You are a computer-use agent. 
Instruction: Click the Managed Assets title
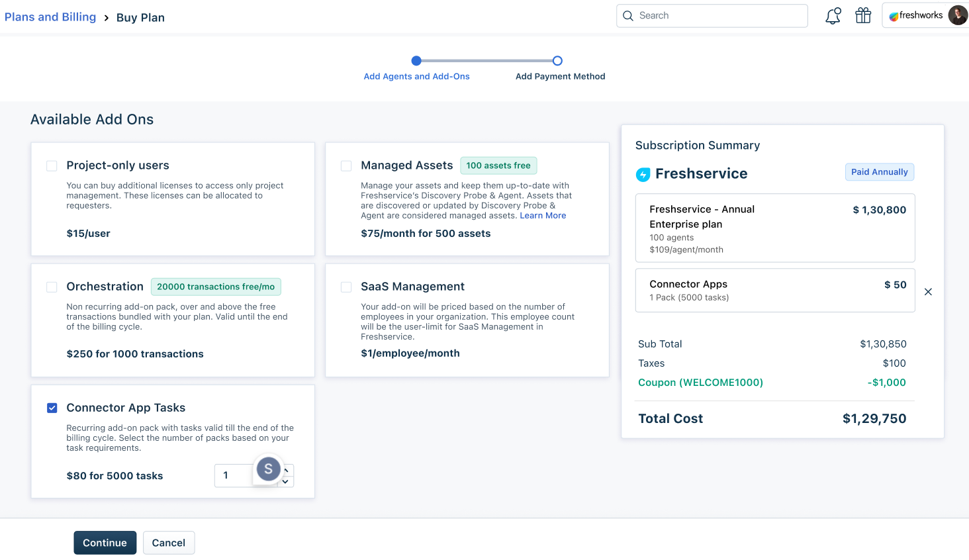(407, 165)
